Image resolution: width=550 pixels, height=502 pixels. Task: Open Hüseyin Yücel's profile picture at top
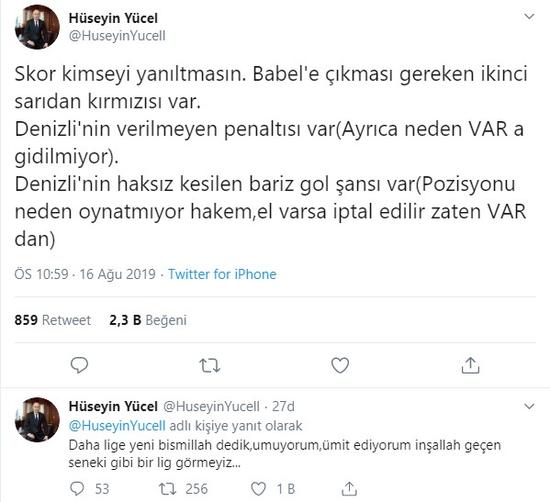click(38, 27)
